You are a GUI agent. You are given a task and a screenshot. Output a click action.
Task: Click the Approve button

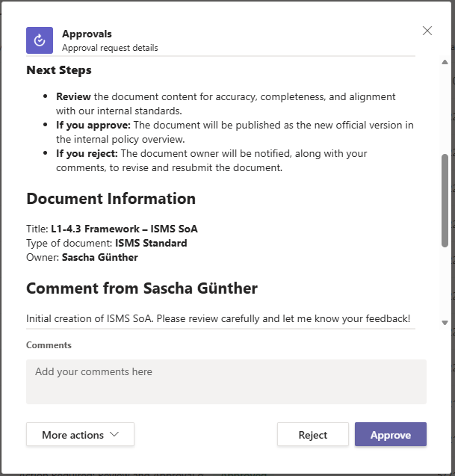pyautogui.click(x=390, y=434)
